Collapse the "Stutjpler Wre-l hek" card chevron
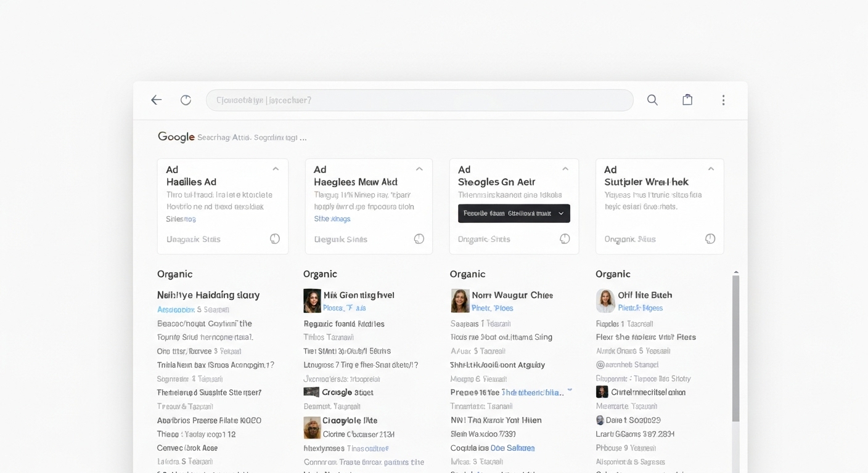Viewport: 868px width, 473px height. [x=711, y=169]
